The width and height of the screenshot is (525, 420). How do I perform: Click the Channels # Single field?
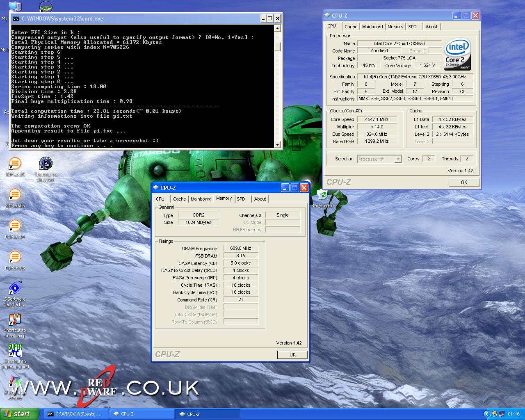pos(283,215)
